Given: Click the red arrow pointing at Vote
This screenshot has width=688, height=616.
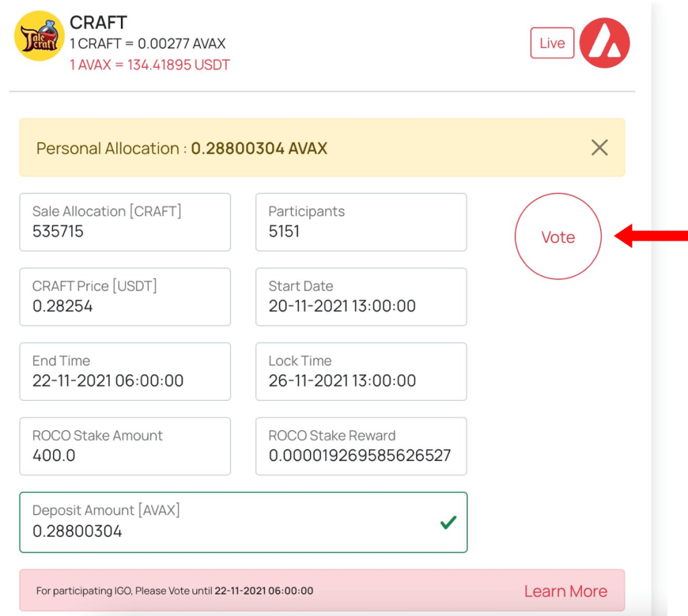Looking at the screenshot, I should [650, 236].
